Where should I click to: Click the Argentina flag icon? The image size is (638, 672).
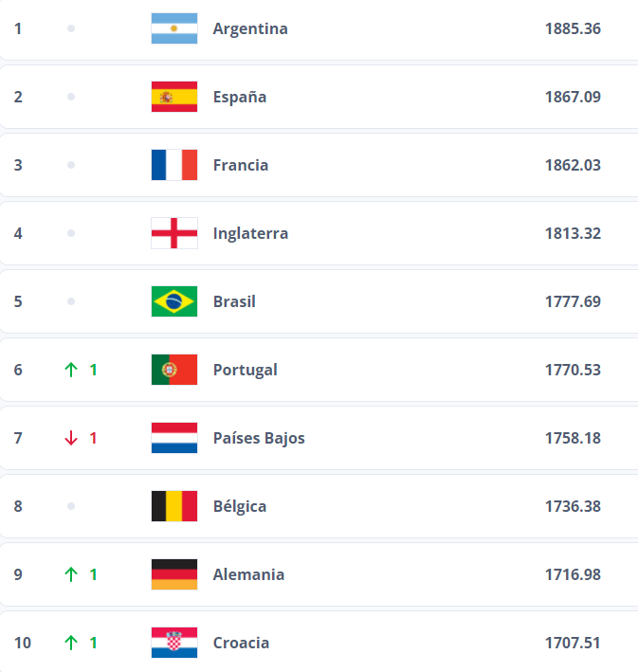click(174, 28)
